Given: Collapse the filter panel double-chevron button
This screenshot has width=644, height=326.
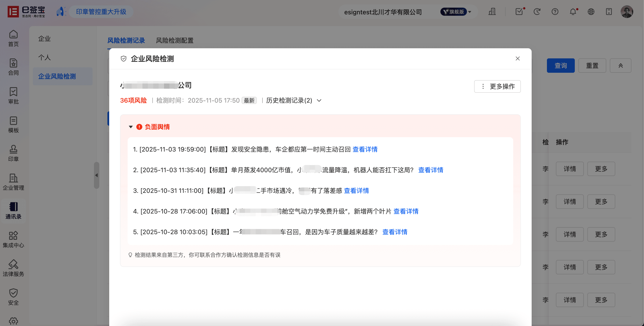Looking at the screenshot, I should pos(620,66).
